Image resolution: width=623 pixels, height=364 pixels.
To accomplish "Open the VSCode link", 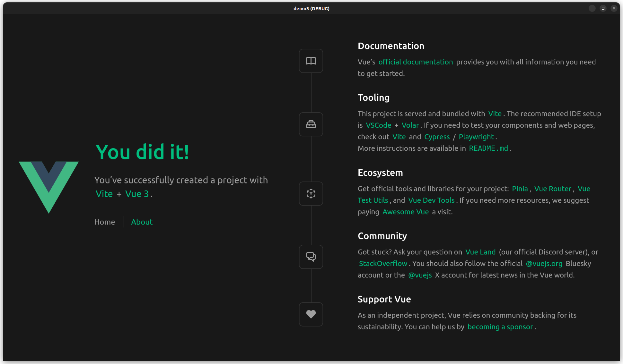I will (x=378, y=125).
